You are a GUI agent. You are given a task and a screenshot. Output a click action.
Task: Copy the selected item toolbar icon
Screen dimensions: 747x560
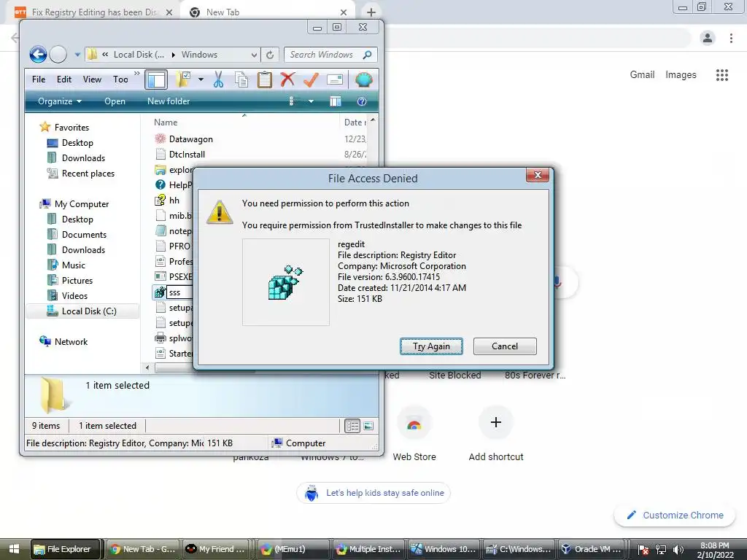tap(241, 79)
